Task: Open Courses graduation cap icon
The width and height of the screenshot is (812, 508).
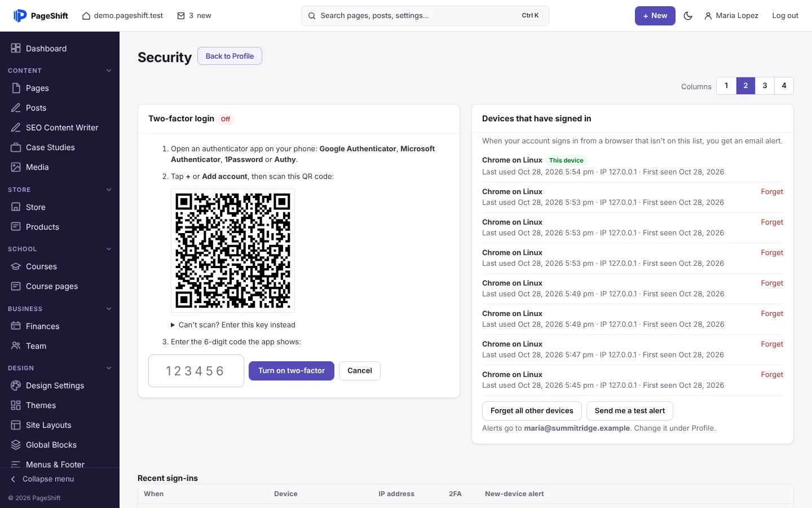Action: coord(16,266)
